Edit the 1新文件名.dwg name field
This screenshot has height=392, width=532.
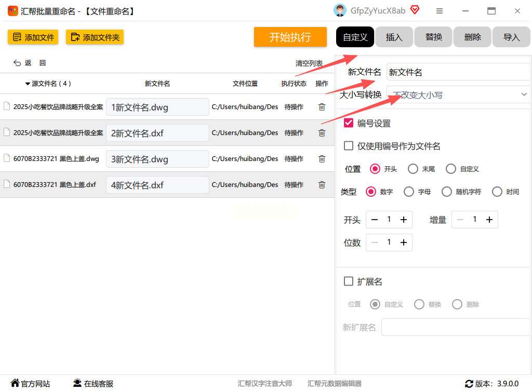pos(157,107)
